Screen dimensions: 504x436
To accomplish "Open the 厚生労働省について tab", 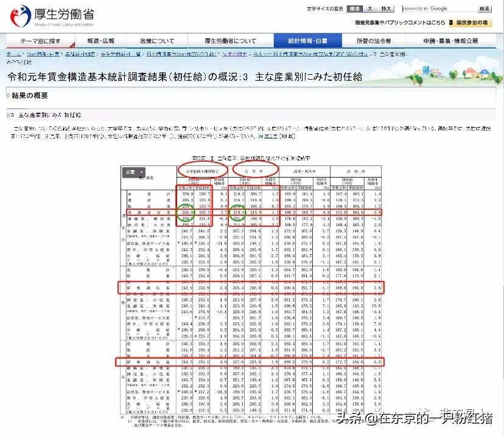I will (x=233, y=40).
